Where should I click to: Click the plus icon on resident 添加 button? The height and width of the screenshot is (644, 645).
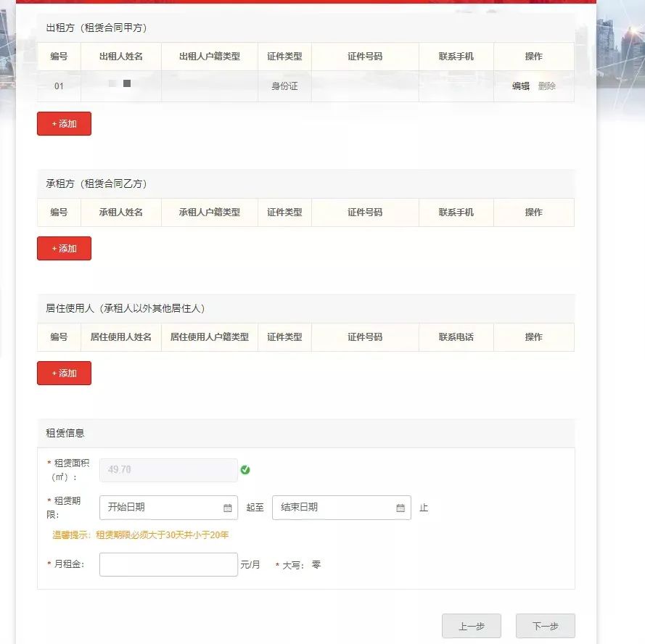pos(54,373)
